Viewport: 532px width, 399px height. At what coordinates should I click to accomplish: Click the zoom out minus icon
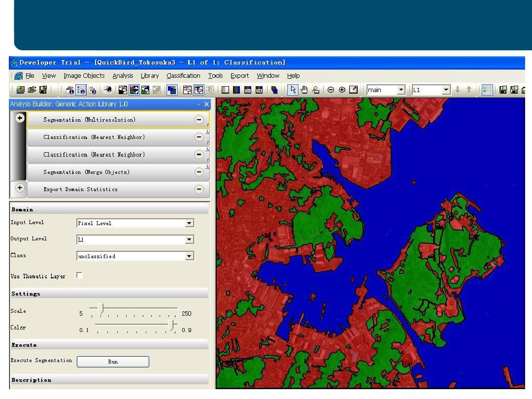[x=331, y=90]
